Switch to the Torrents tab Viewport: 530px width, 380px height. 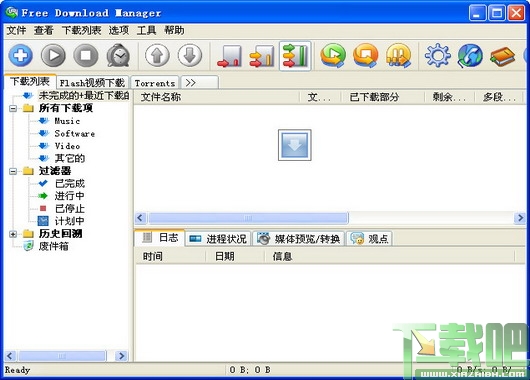click(155, 82)
